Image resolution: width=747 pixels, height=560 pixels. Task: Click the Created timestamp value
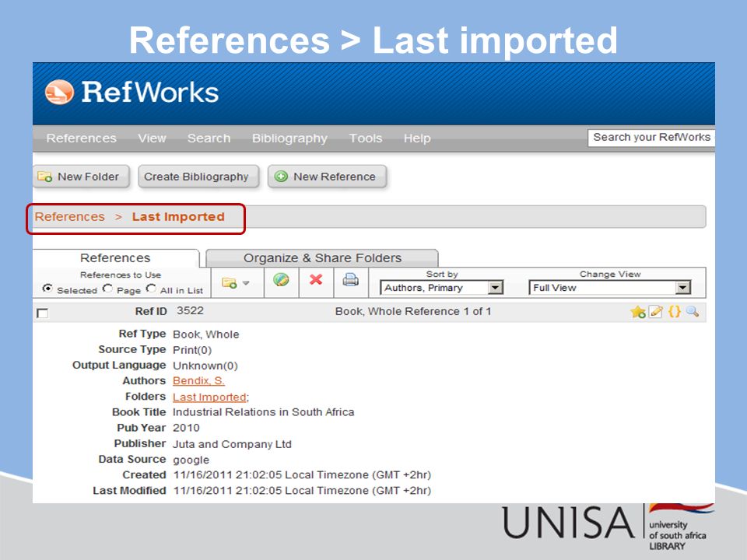tap(302, 474)
